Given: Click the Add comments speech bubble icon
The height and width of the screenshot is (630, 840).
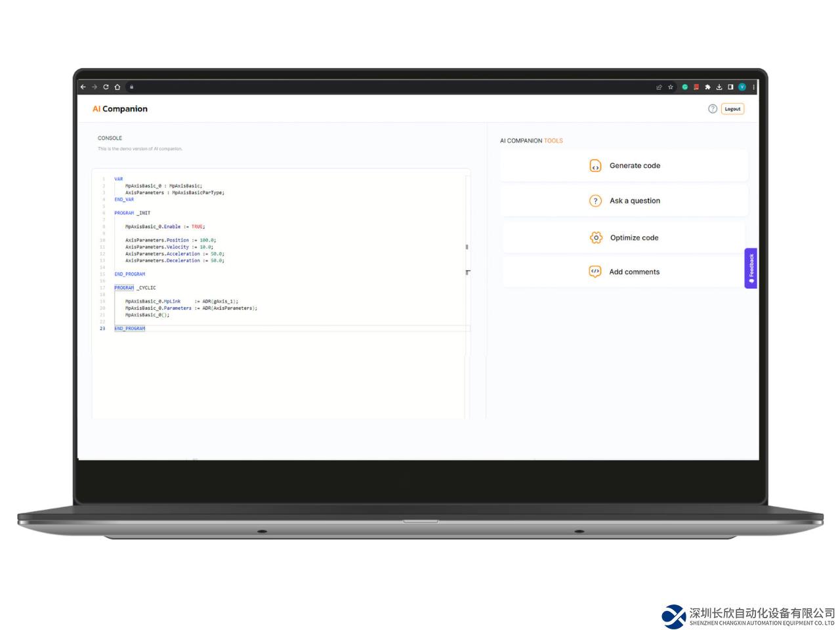Looking at the screenshot, I should [x=595, y=272].
